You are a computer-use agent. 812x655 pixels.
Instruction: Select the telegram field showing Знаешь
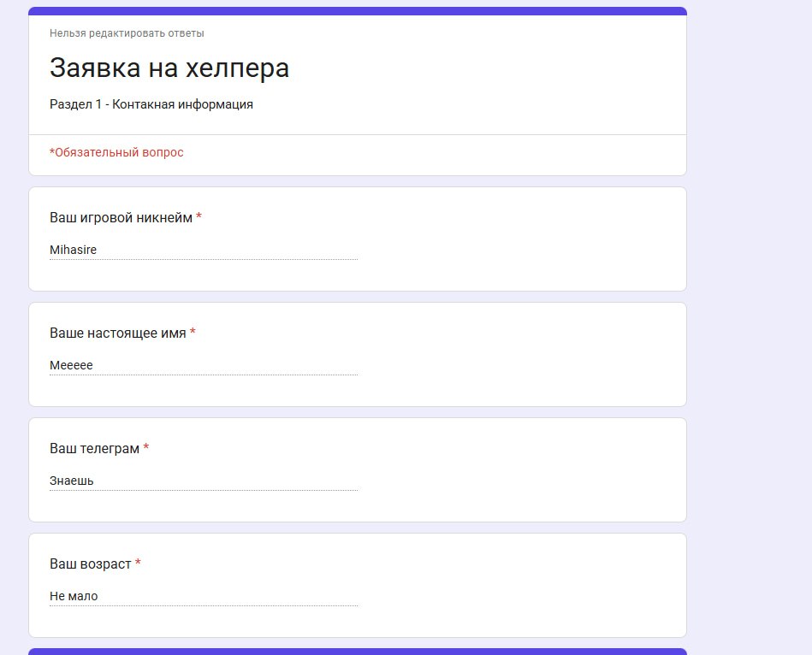pos(204,481)
